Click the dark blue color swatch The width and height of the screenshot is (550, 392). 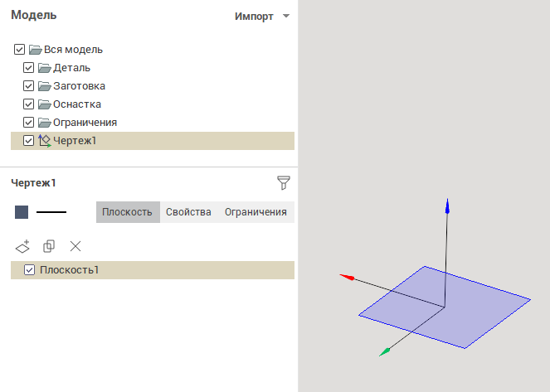pyautogui.click(x=22, y=212)
